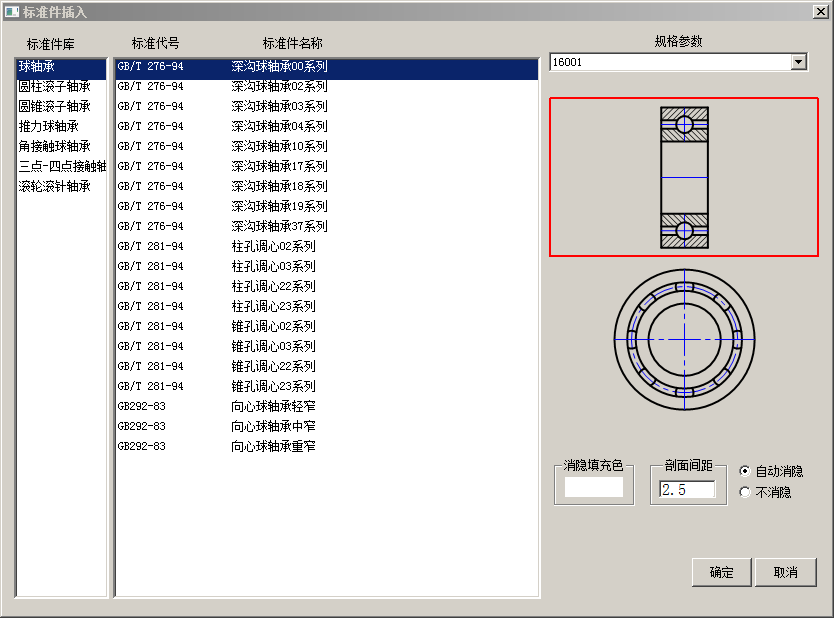Confirm with the 确定 button
The width and height of the screenshot is (834, 618).
722,572
